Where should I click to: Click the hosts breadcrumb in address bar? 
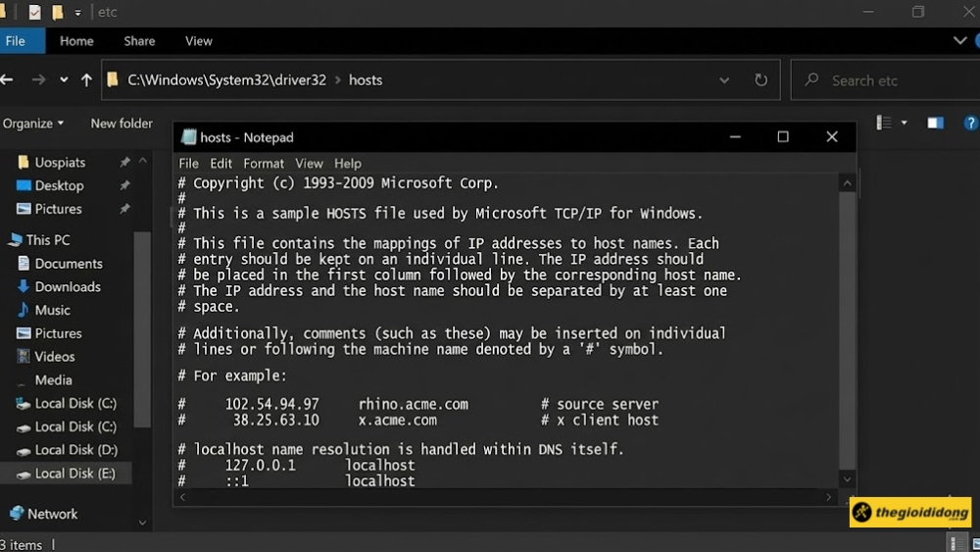[x=366, y=80]
